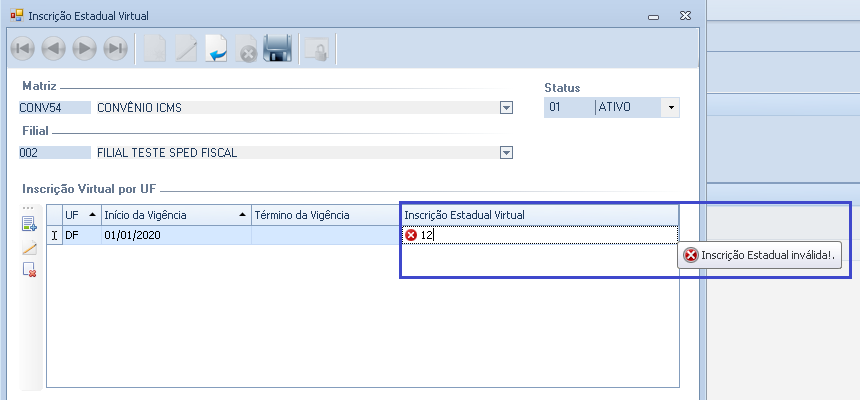Save with the floppy disk icon
860x400 pixels.
point(278,48)
